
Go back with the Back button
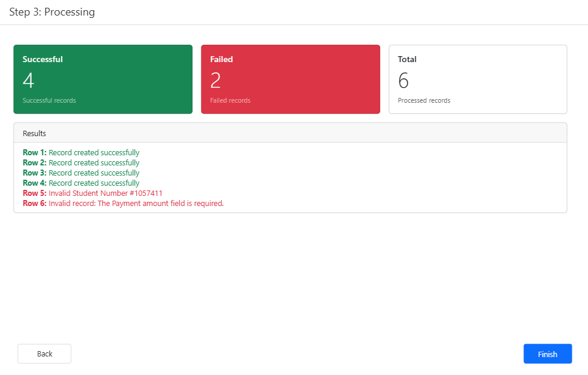[x=45, y=354]
